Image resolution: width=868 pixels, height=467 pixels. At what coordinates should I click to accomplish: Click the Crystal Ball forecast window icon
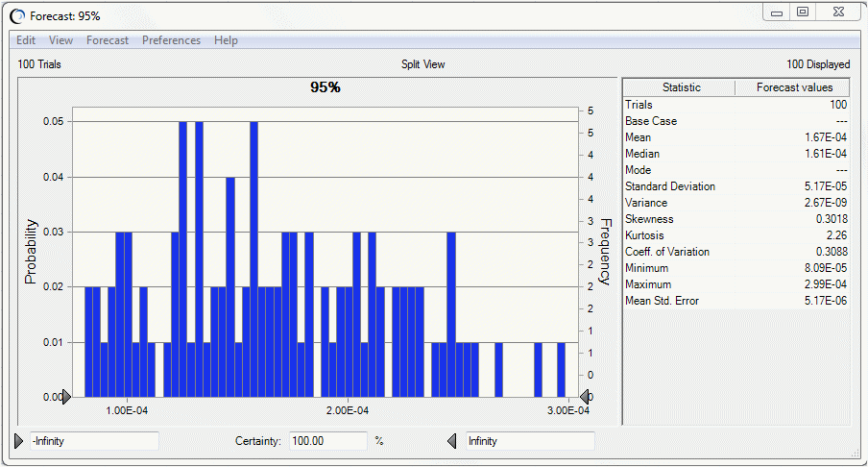click(x=17, y=16)
